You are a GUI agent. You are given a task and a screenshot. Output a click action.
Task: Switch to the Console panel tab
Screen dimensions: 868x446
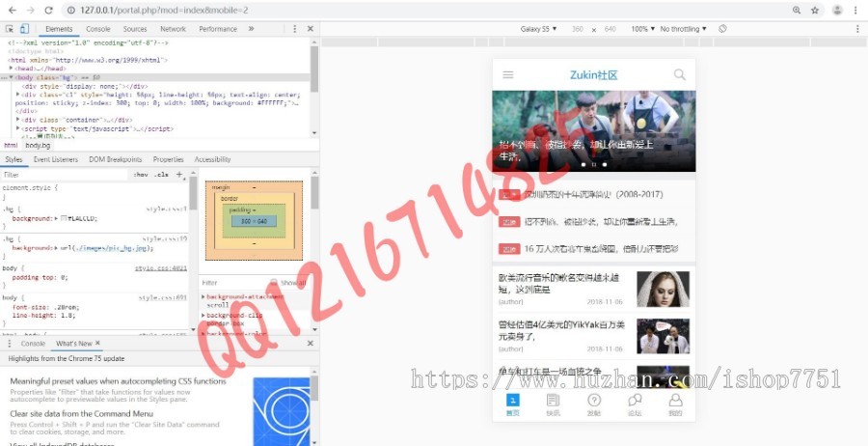(x=98, y=29)
